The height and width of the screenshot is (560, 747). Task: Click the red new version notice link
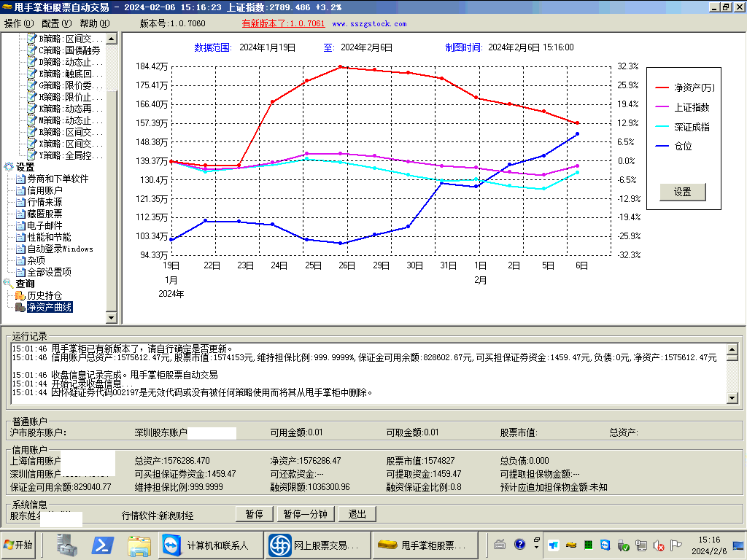[x=283, y=23]
